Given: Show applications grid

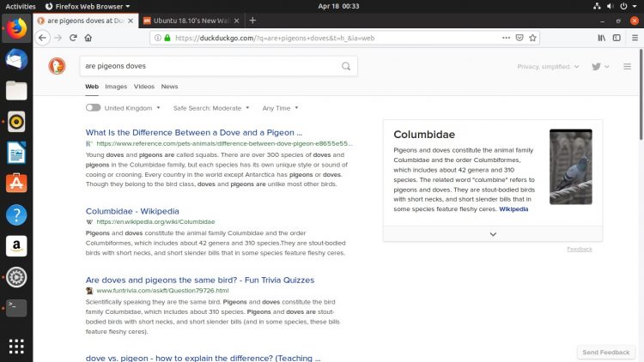Looking at the screenshot, I should [x=16, y=347].
